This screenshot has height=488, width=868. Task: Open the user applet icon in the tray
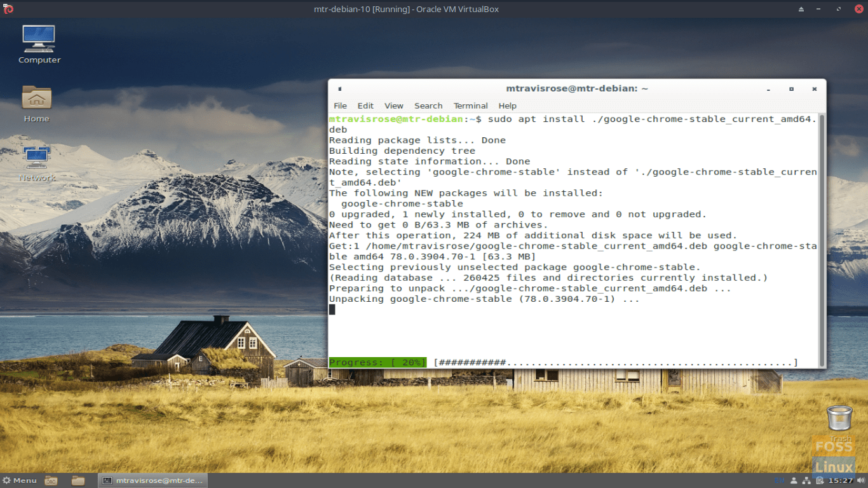tap(794, 480)
